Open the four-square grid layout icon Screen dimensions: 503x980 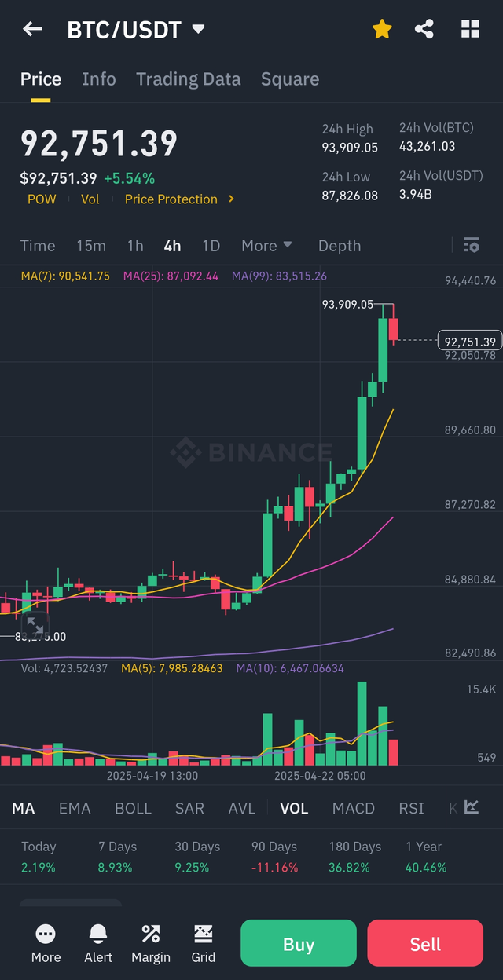tap(470, 30)
